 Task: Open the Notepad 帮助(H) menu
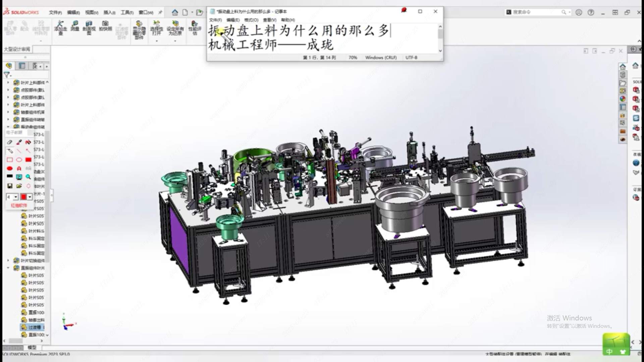[x=288, y=20]
